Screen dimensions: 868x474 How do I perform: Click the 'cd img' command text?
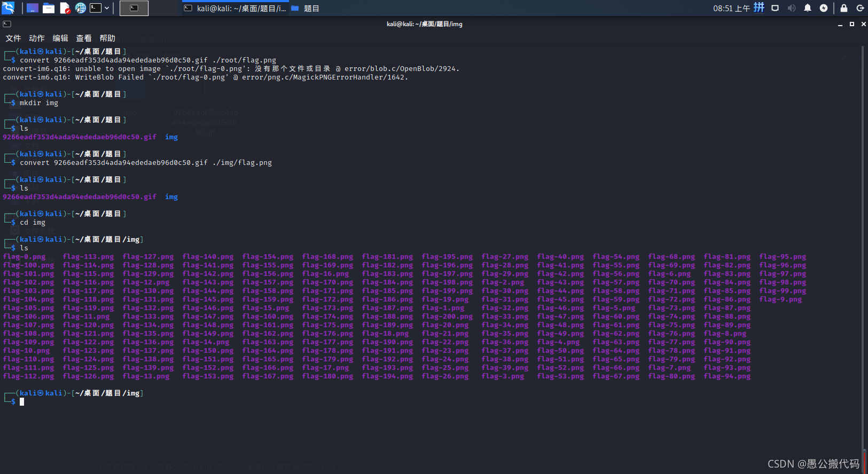pyautogui.click(x=33, y=223)
